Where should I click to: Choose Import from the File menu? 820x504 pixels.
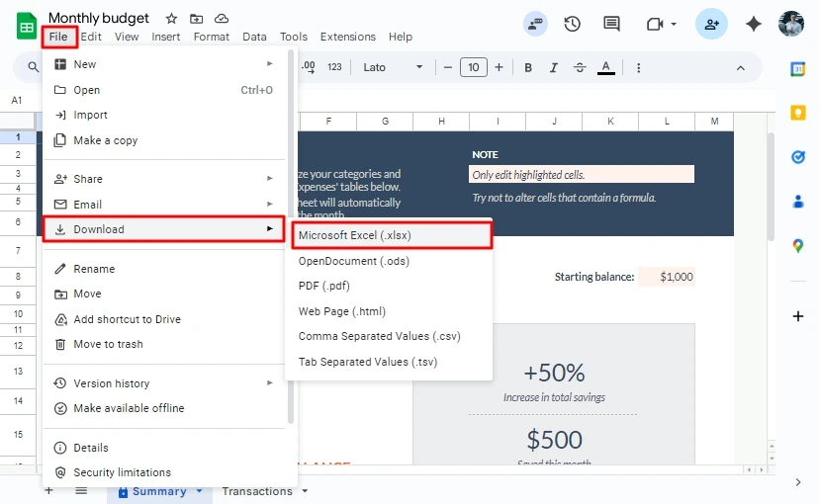pos(164,115)
